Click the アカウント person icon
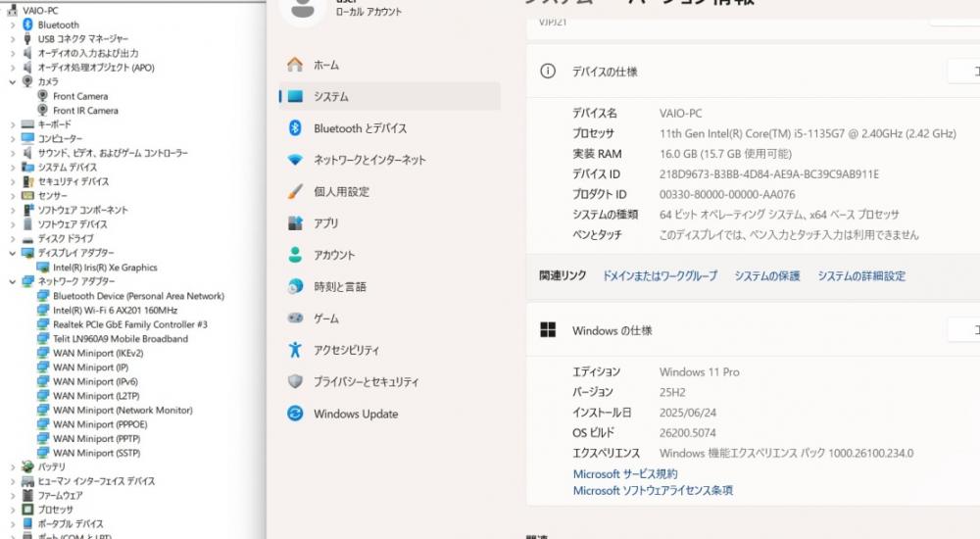Image resolution: width=980 pixels, height=539 pixels. click(x=295, y=255)
